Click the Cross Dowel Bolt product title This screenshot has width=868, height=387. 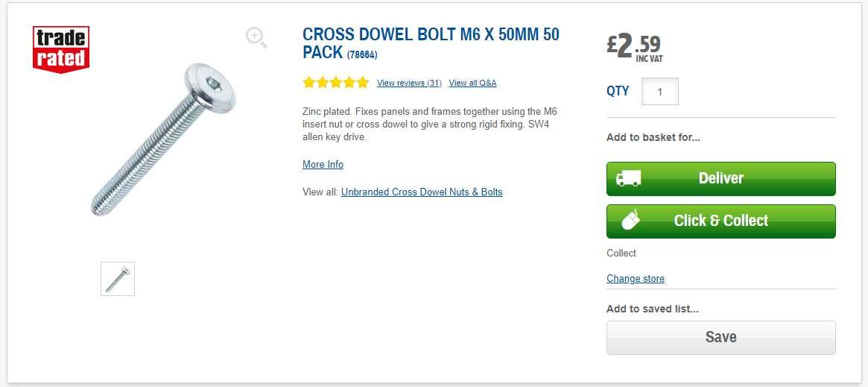pos(430,36)
